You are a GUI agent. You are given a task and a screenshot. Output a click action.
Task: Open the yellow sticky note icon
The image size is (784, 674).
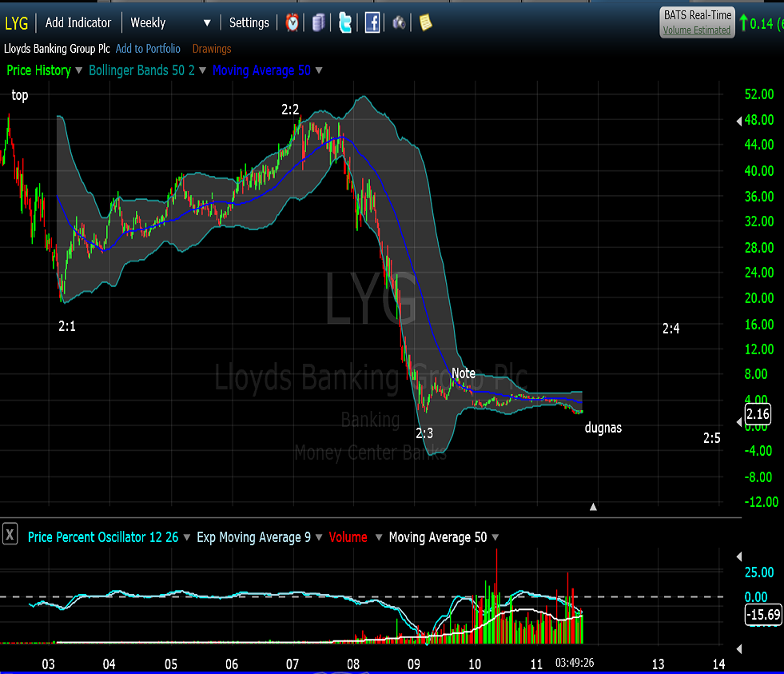[x=425, y=22]
